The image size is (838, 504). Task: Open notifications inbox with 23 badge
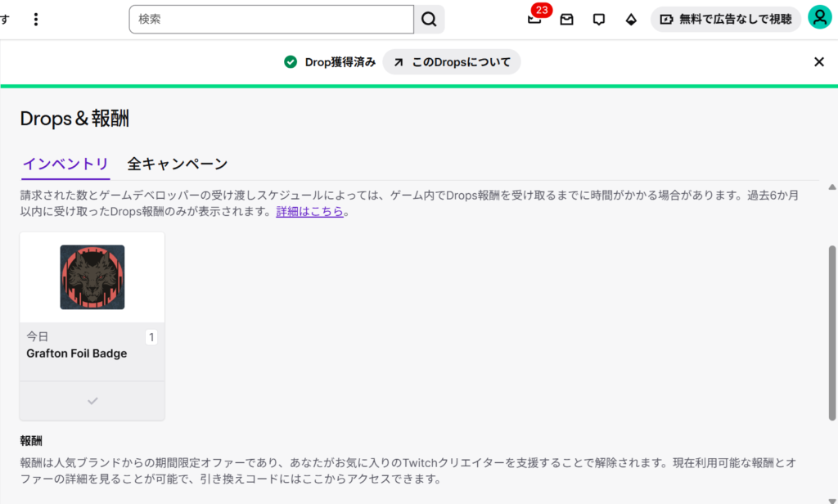click(x=534, y=19)
